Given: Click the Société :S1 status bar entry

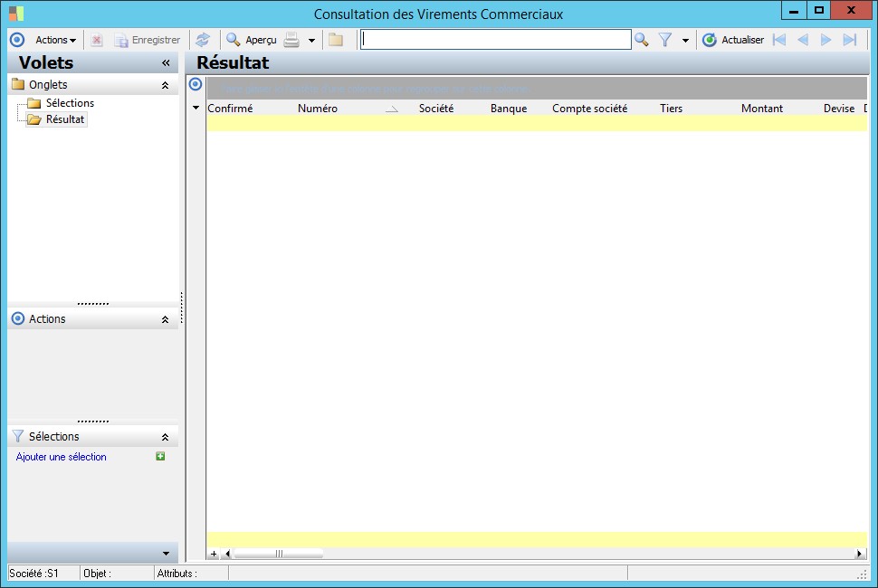Looking at the screenshot, I should (x=34, y=574).
